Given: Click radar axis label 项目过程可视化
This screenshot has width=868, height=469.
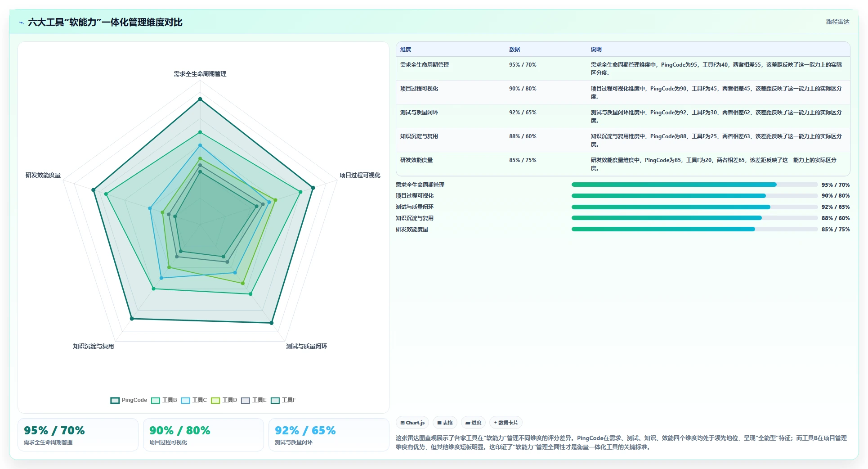Looking at the screenshot, I should [360, 175].
